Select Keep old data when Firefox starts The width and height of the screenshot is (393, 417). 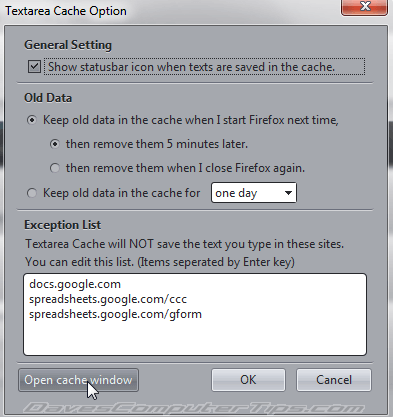32,120
